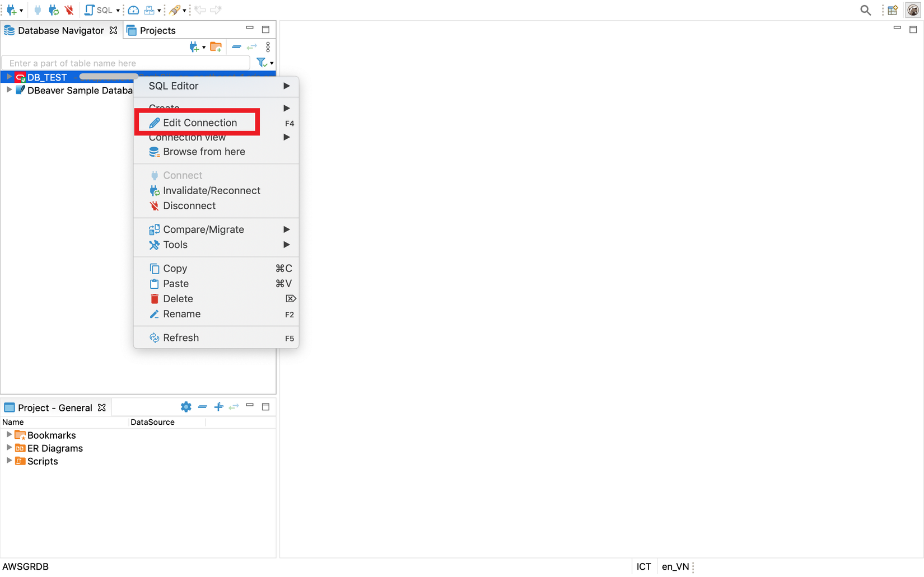
Task: Select the Bookmarks folder
Action: pyautogui.click(x=52, y=435)
